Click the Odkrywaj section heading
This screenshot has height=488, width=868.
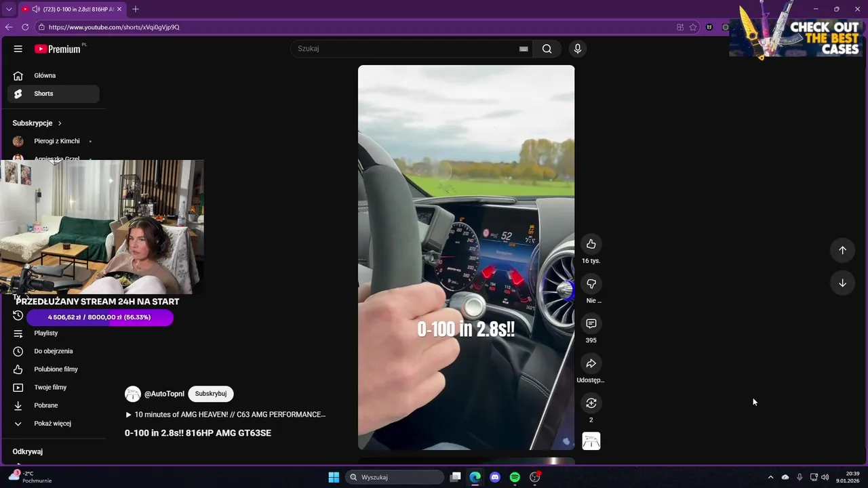[x=28, y=451]
